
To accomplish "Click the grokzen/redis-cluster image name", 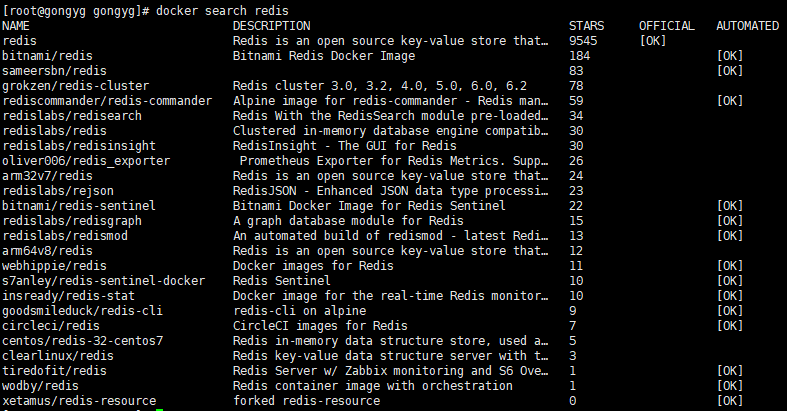I will pos(76,86).
